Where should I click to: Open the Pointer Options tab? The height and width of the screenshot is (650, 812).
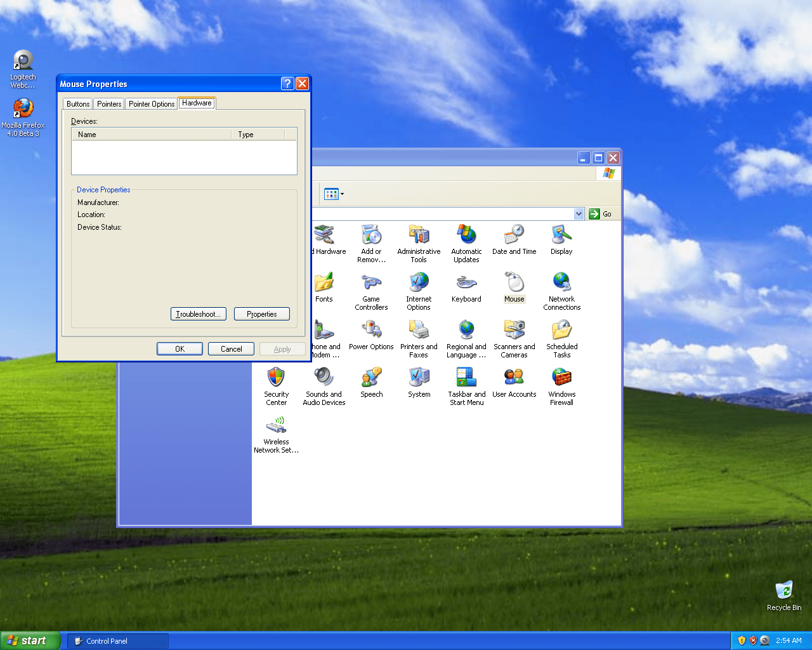[152, 104]
